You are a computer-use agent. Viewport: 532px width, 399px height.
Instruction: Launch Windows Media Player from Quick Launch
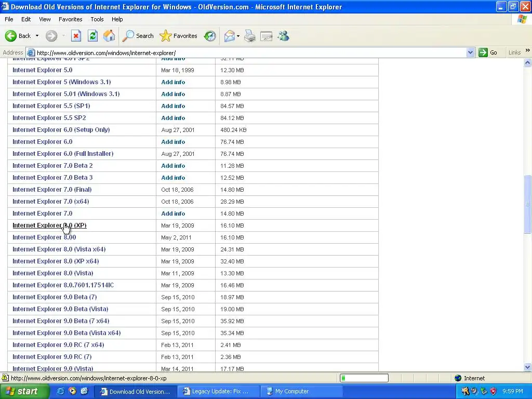(x=72, y=391)
